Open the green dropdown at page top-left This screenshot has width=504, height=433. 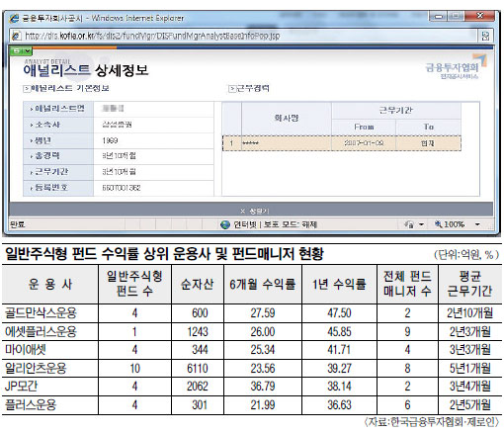pyautogui.click(x=21, y=51)
